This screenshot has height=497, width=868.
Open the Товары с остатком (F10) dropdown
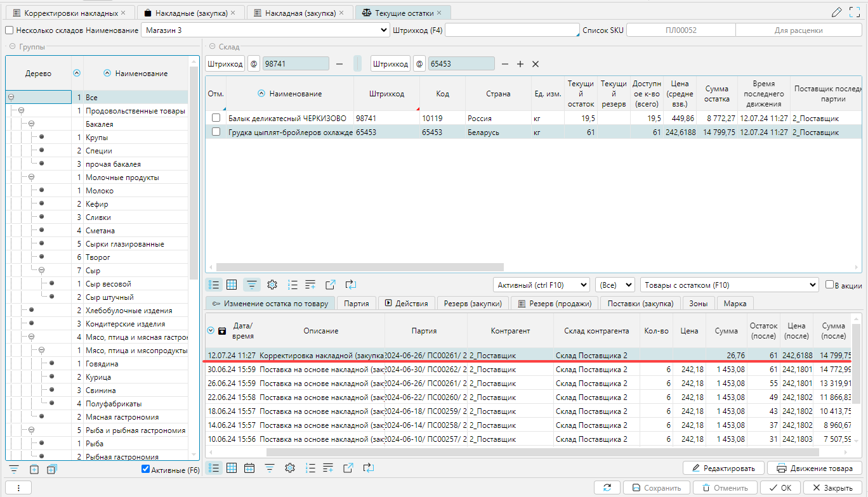coord(730,285)
